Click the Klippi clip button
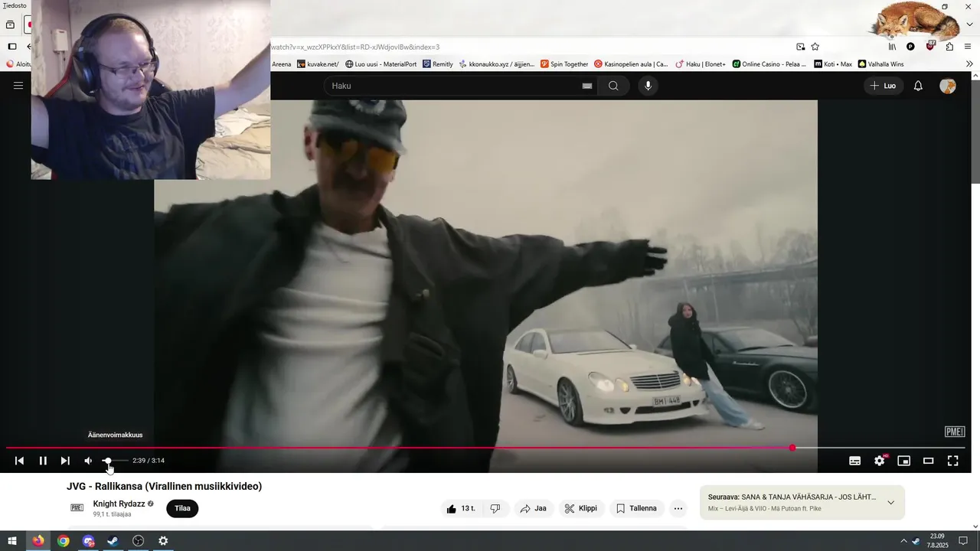The image size is (980, 551). pos(581,508)
